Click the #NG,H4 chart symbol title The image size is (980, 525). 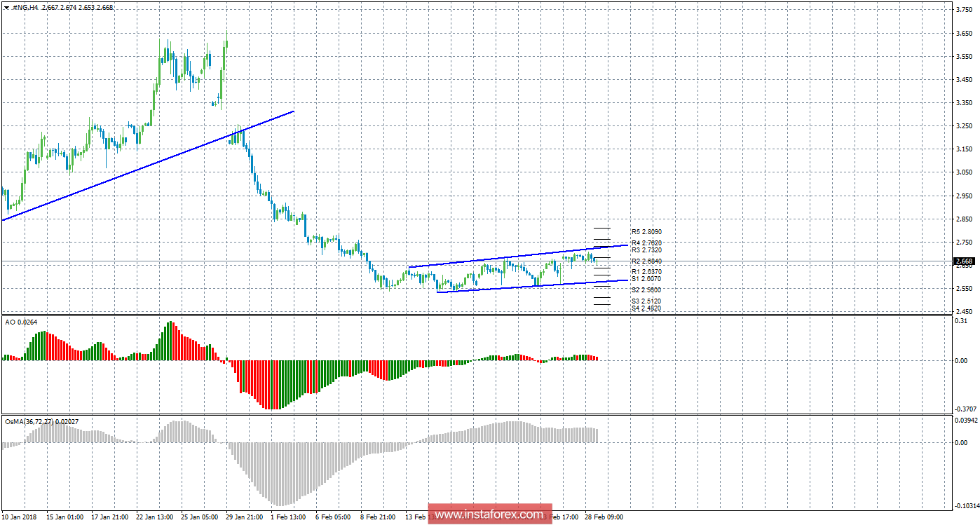(x=26, y=7)
